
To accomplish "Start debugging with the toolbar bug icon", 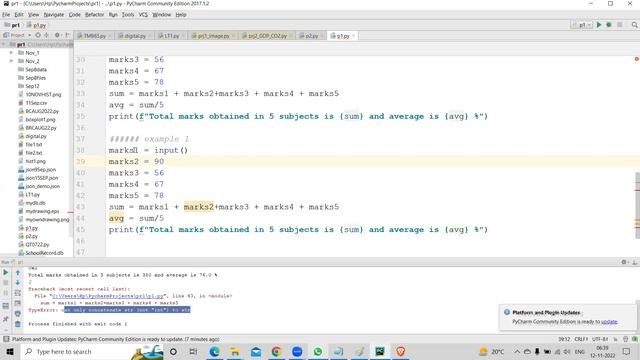I will 609,25.
